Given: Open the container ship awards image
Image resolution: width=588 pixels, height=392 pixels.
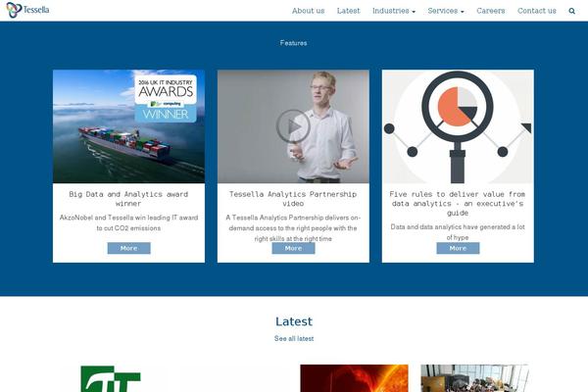Looking at the screenshot, I should point(128,126).
